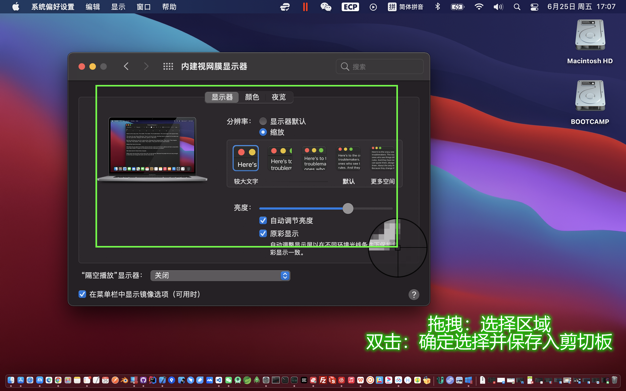Open Finder in the Dock
The image size is (626, 391).
tap(11, 380)
